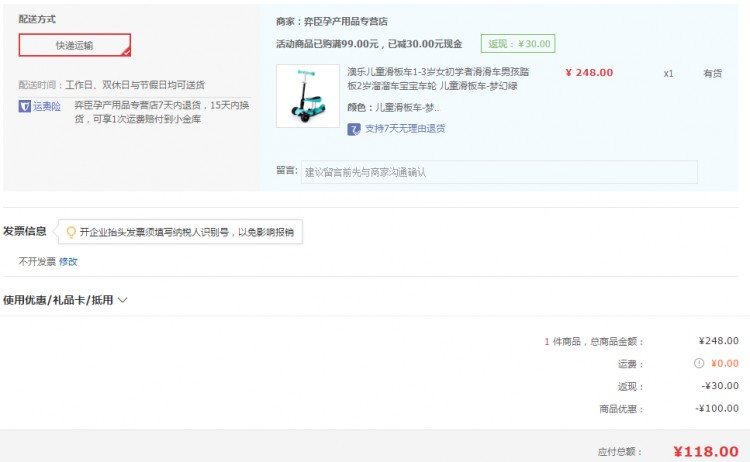Click the 7-day return badge icon

coord(353,129)
